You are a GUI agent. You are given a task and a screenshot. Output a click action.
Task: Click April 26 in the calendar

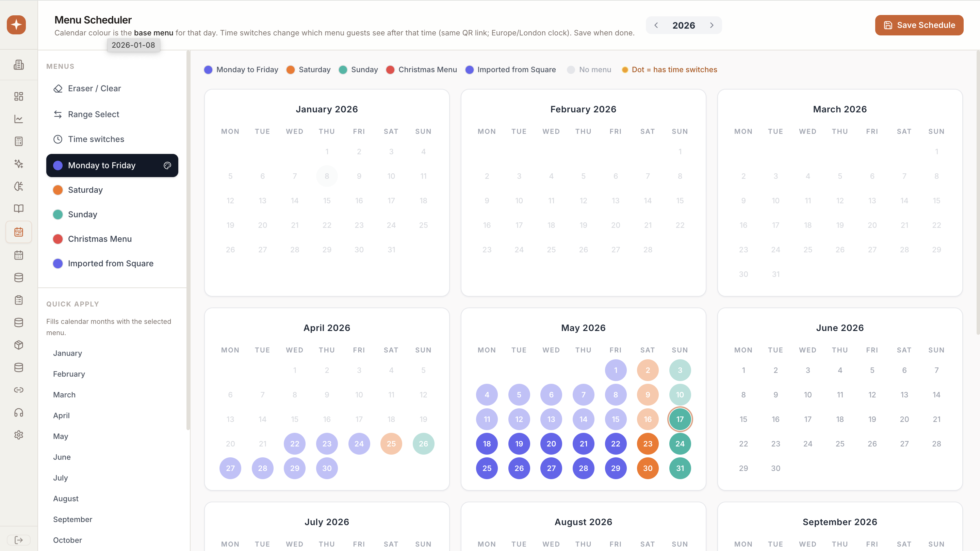point(423,444)
